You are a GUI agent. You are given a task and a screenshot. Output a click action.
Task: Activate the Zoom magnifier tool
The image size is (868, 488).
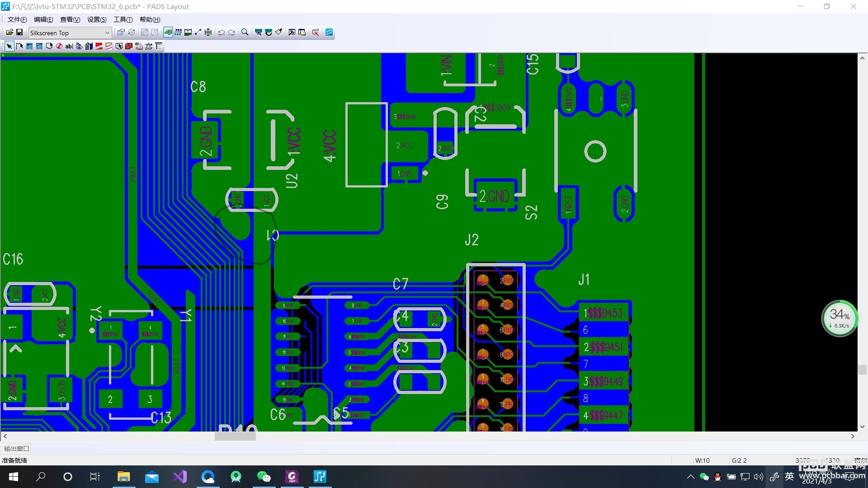[x=245, y=33]
